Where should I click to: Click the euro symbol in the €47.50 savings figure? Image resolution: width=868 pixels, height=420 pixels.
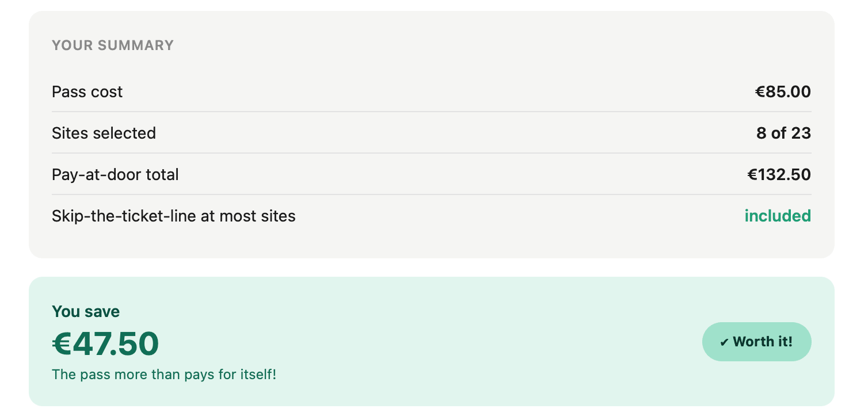(x=62, y=344)
